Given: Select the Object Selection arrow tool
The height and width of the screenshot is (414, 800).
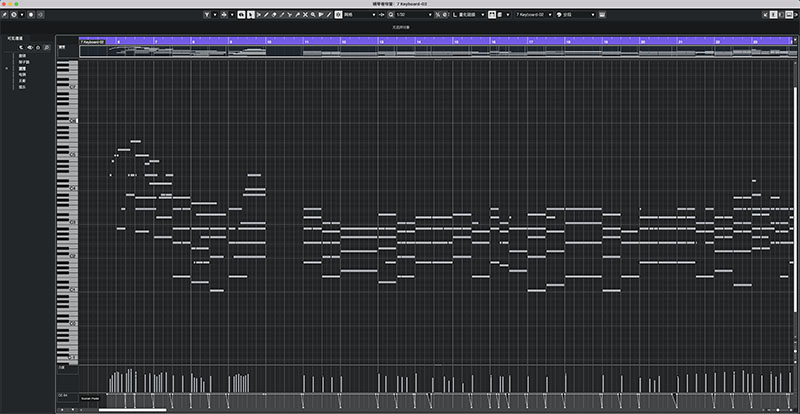Looking at the screenshot, I should 251,15.
